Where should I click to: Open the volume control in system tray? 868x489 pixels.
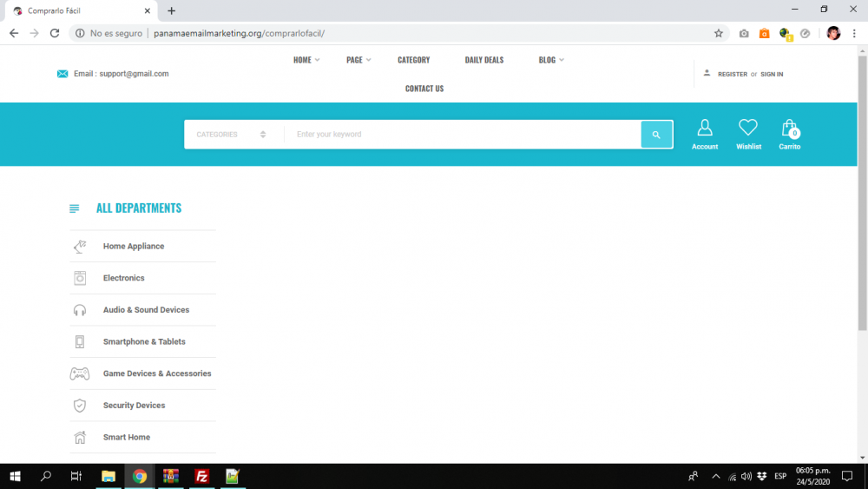(746, 476)
